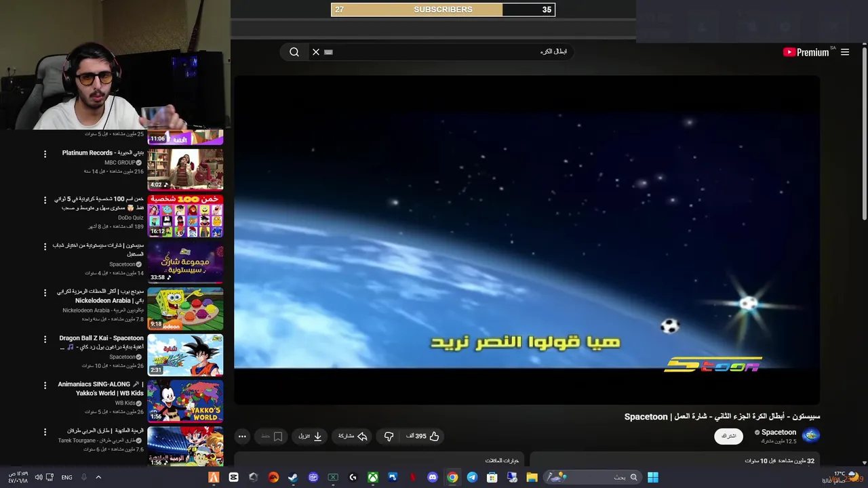Subscribe to Spacetoon with اشتراك button

click(x=728, y=436)
